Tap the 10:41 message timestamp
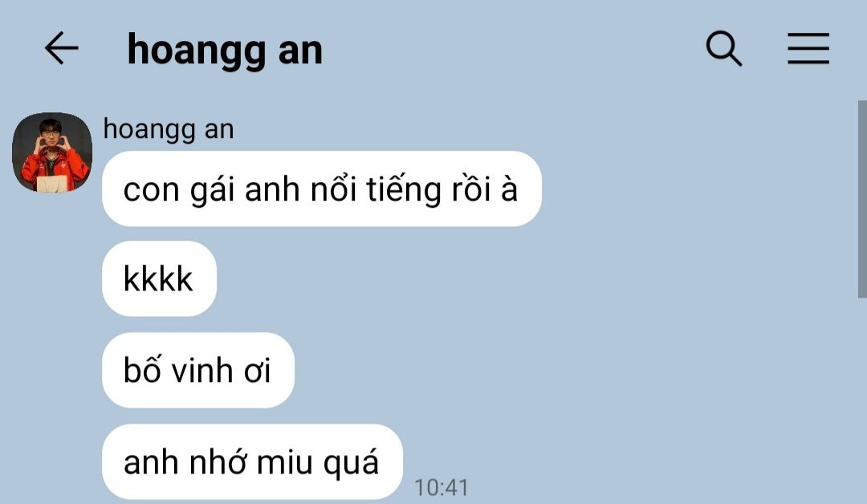The image size is (867, 504). [x=442, y=487]
